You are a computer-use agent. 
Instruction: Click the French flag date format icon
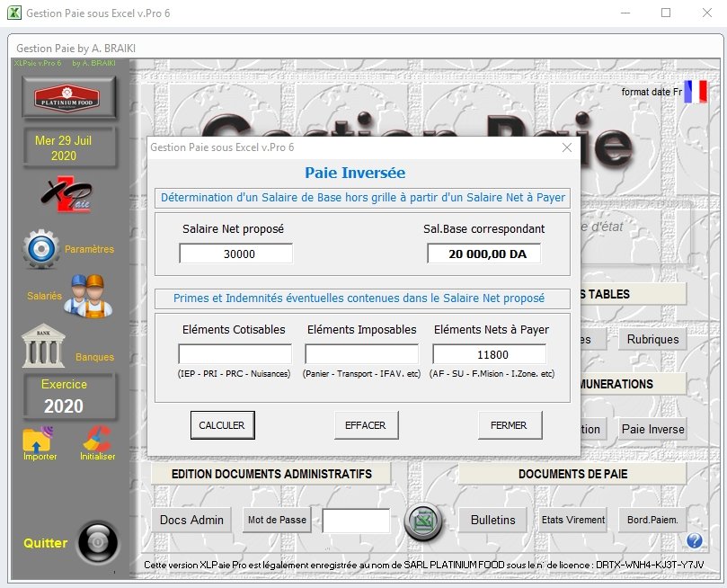click(696, 92)
